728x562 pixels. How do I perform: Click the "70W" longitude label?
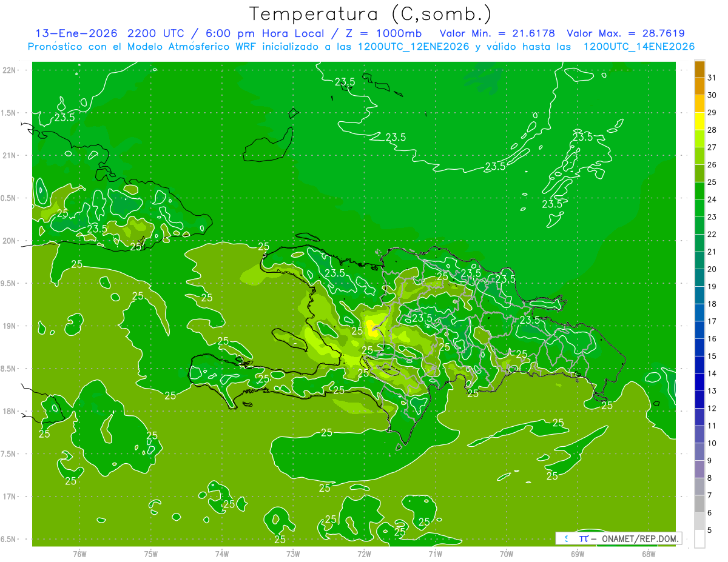pyautogui.click(x=507, y=554)
